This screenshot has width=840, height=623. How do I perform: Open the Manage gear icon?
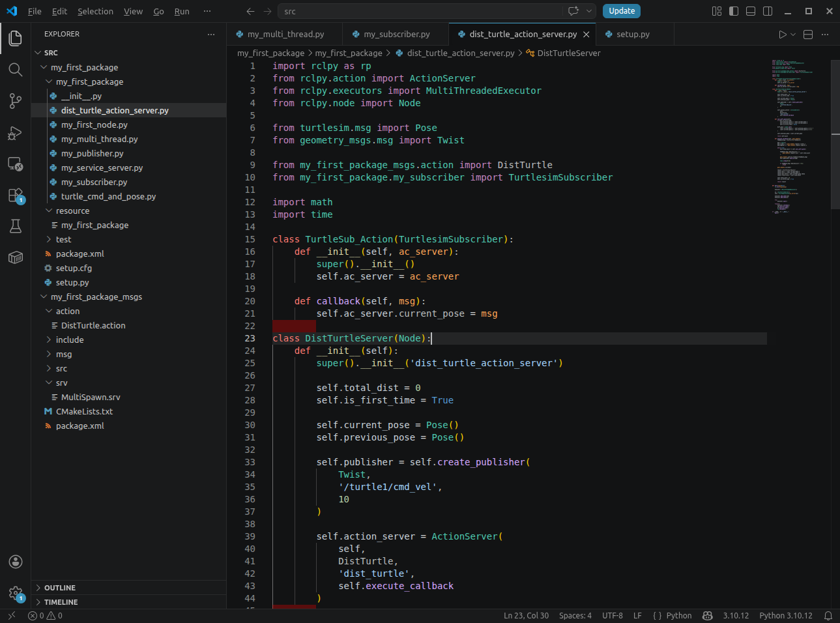pos(15,593)
